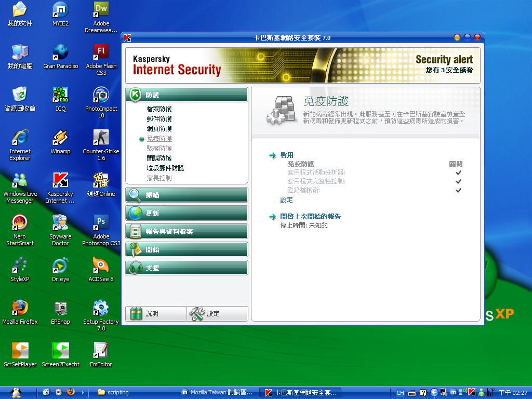Open the Kaspersky Internet desktop shortcut
Screen dimensions: 532x399
(60, 188)
